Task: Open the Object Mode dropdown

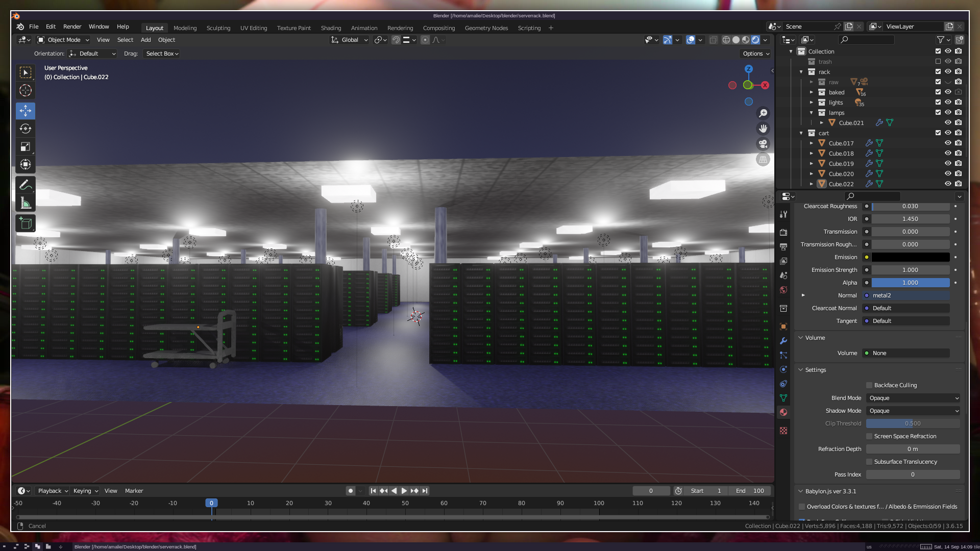Action: pos(63,40)
